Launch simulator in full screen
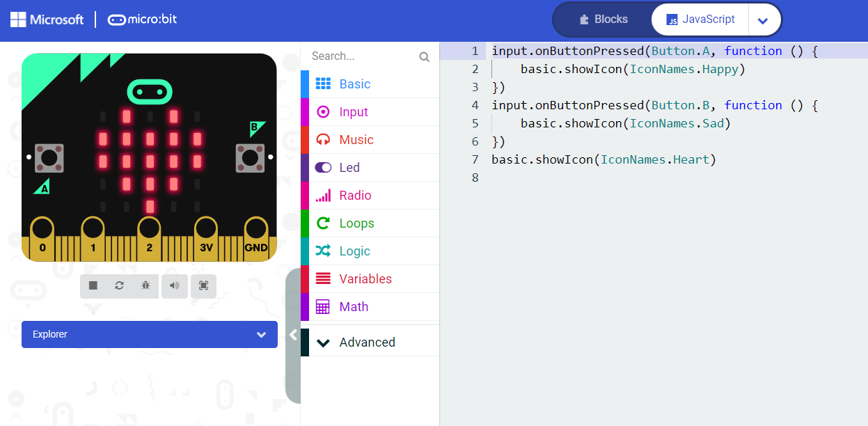 [203, 285]
